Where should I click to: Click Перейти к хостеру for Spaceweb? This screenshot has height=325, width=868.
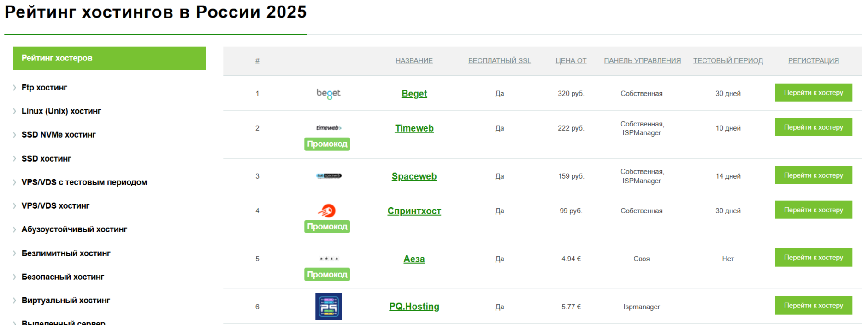pyautogui.click(x=814, y=175)
